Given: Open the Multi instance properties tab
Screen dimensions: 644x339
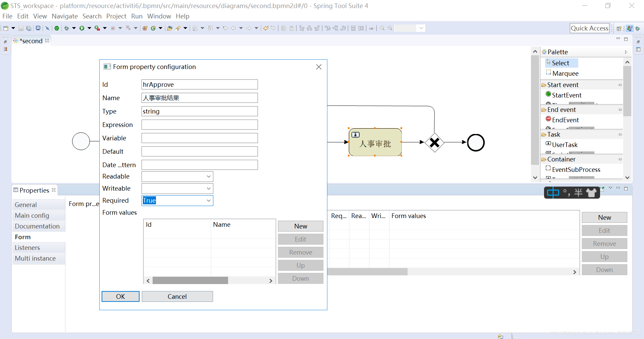Looking at the screenshot, I should point(39,258).
